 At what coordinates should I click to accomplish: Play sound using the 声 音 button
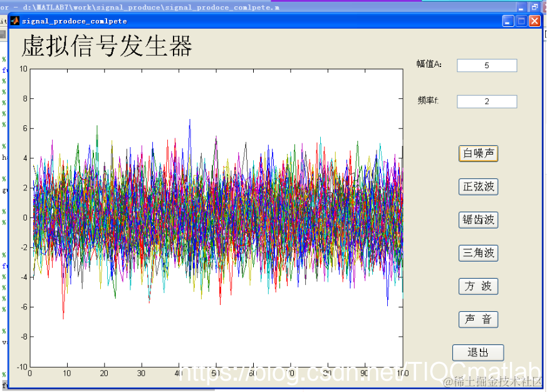478,319
